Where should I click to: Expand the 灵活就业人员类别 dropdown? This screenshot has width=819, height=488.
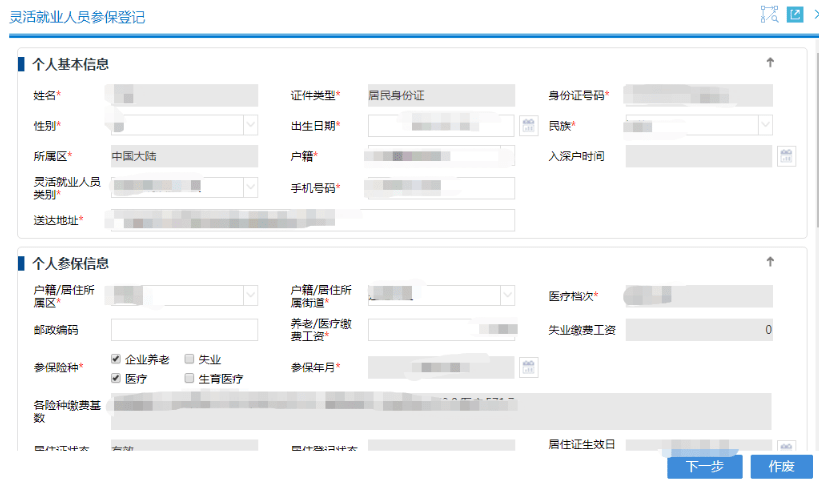250,188
